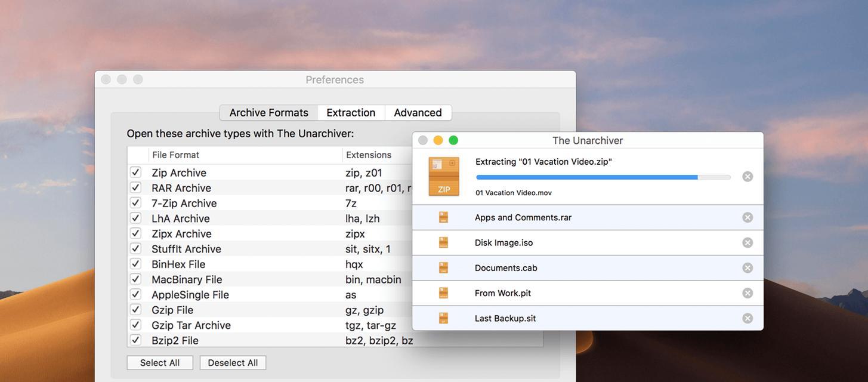The image size is (868, 382).
Task: Remove Documents.cab from the queue
Action: tap(747, 268)
